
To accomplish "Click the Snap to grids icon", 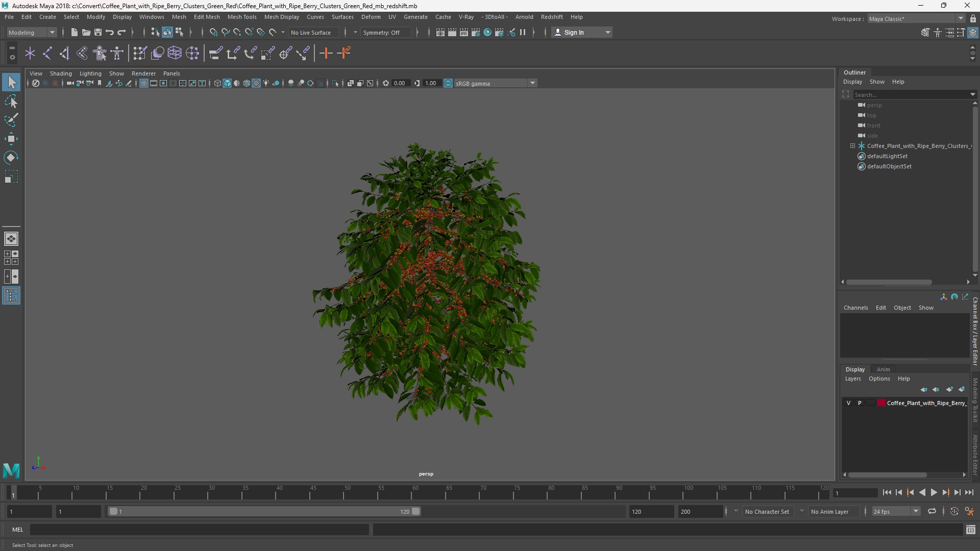I will coord(213,32).
